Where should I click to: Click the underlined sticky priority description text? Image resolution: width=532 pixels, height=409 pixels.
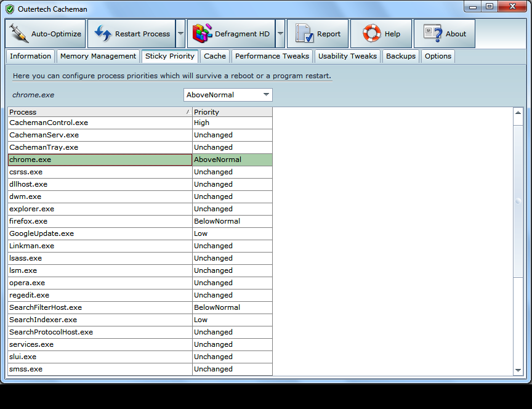[172, 76]
